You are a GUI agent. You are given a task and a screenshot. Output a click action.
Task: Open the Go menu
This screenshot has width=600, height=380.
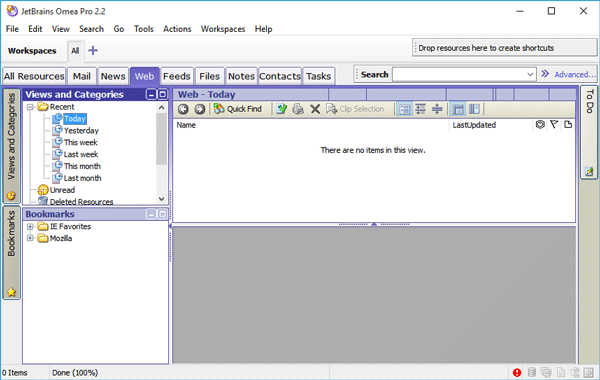coord(119,29)
